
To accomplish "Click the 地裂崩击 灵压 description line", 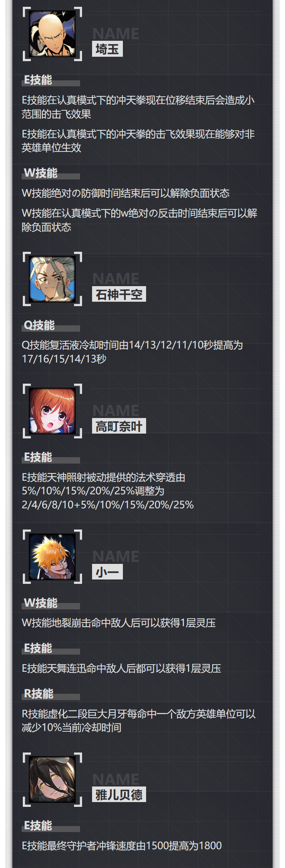I will (119, 623).
